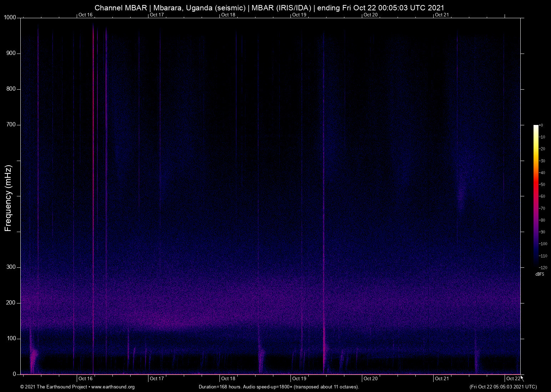
Task: Select 'Oct 19' on the top time axis
Action: pyautogui.click(x=299, y=15)
